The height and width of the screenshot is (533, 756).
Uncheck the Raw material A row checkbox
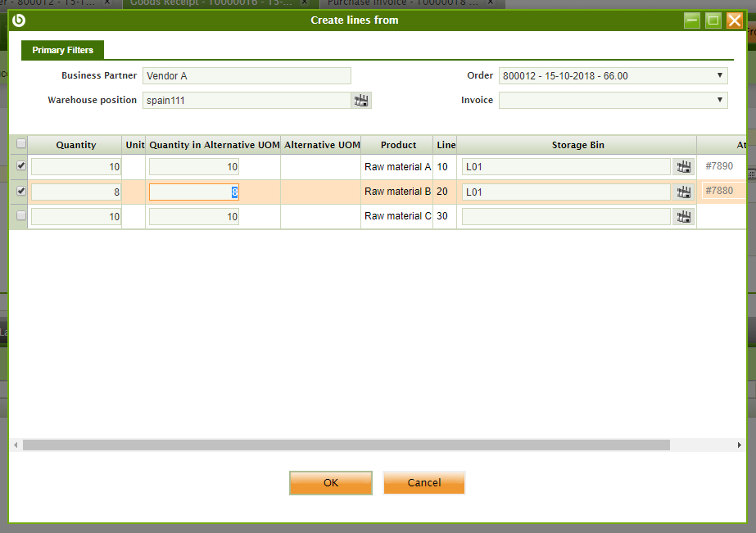tap(21, 165)
